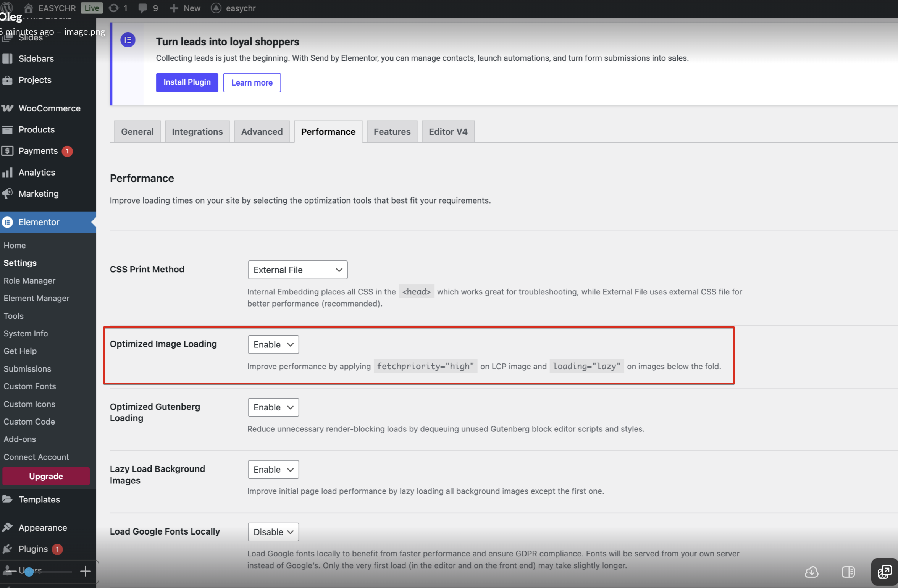Click the Elementor logo in banner
The height and width of the screenshot is (588, 898).
128,40
